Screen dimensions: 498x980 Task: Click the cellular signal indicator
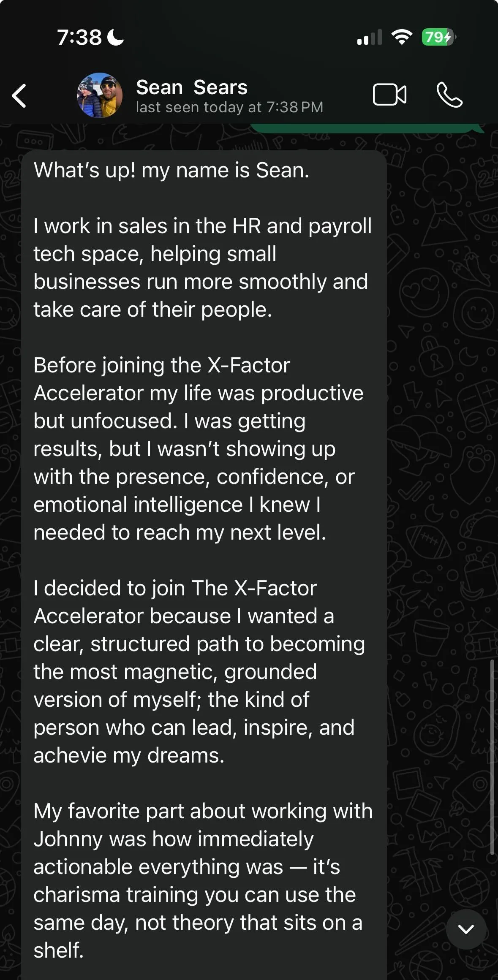click(369, 37)
